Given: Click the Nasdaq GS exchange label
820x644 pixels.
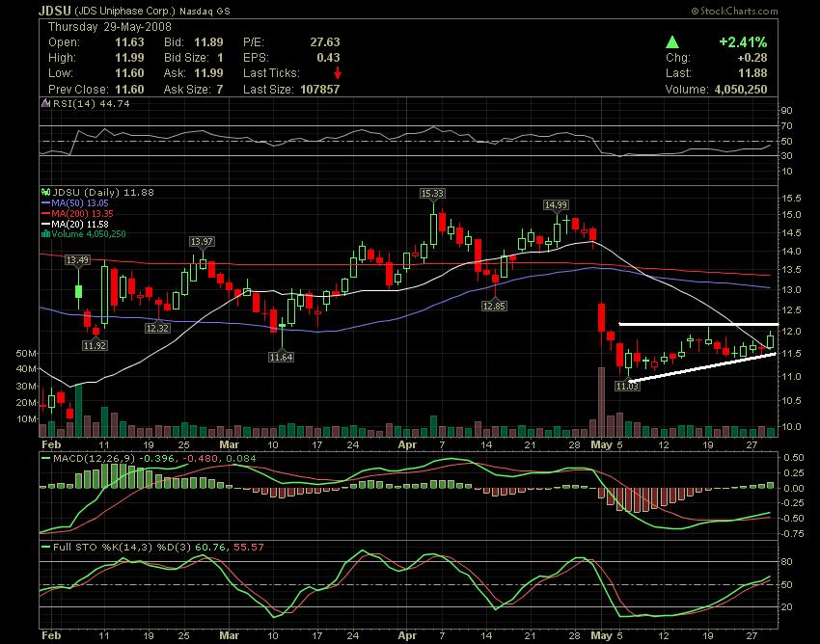Looking at the screenshot, I should click(205, 11).
